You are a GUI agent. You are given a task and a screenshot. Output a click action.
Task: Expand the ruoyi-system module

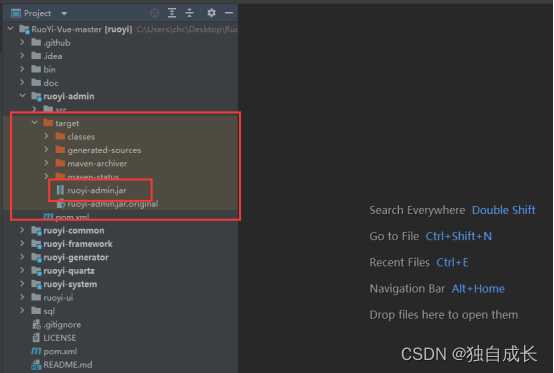click(x=22, y=284)
